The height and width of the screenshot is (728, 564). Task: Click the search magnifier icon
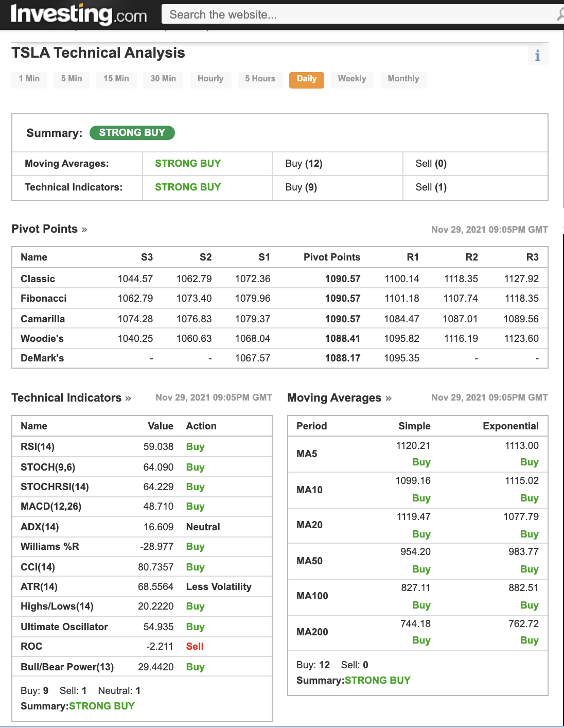coord(560,14)
